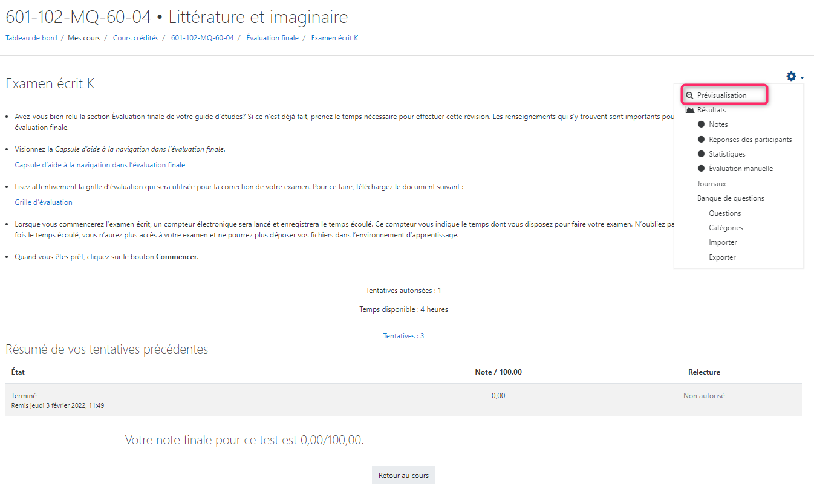Click the chart icon beside Résultats
This screenshot has width=814, height=504.
pyautogui.click(x=689, y=110)
